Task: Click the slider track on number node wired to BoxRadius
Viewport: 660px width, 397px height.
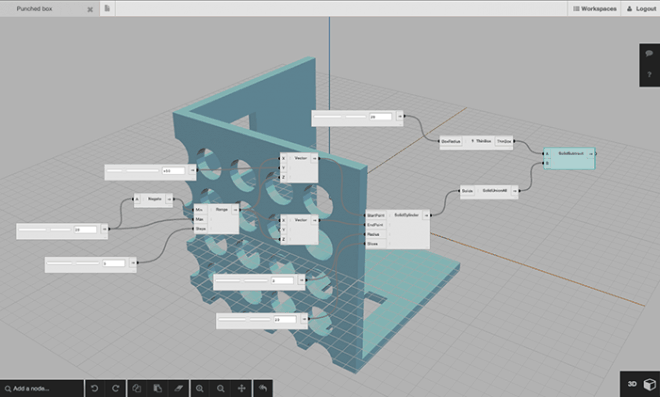Action: click(340, 117)
